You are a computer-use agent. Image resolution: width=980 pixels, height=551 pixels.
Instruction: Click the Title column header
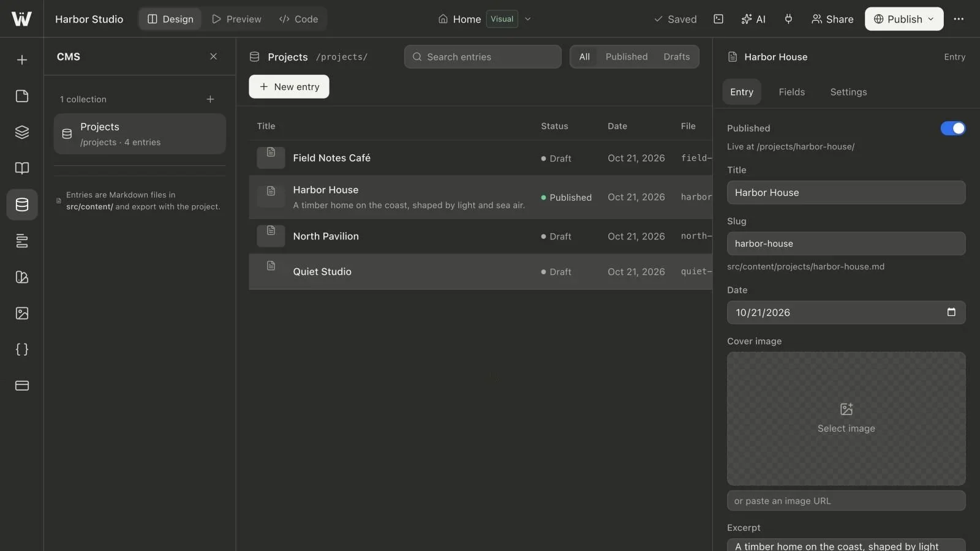point(266,126)
